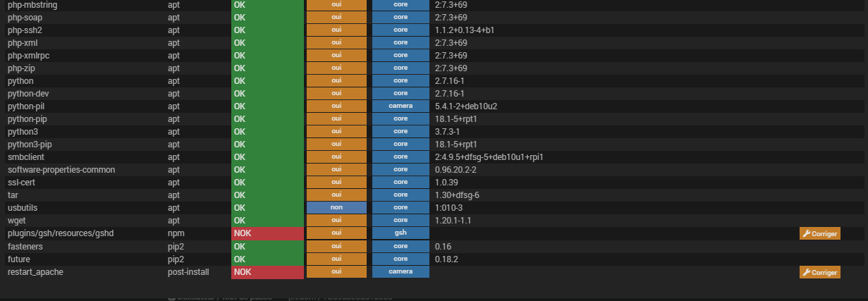Click version 0.16 of fasteners
Viewport: 868px width, 301px height.
point(443,246)
